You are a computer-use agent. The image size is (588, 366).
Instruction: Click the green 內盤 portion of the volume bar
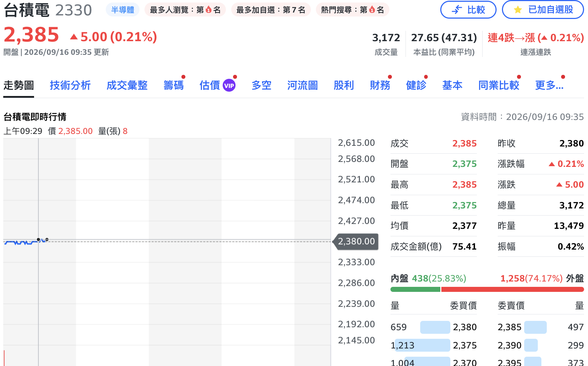pyautogui.click(x=415, y=289)
